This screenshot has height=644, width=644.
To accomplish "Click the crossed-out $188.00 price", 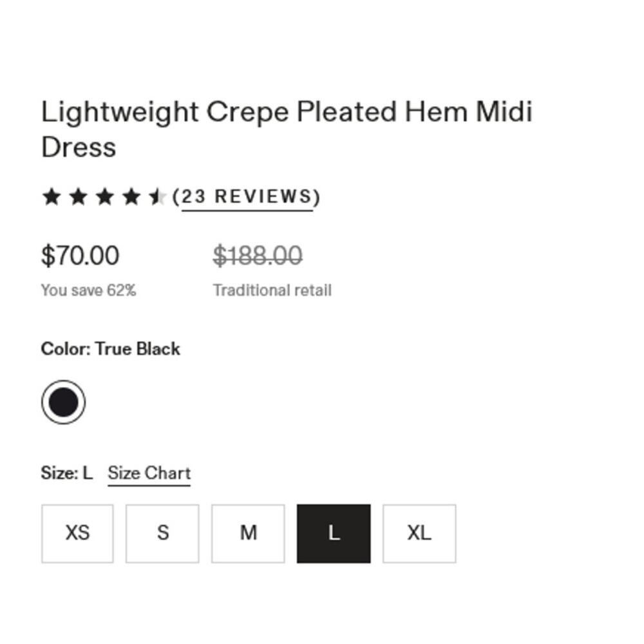I will [258, 256].
